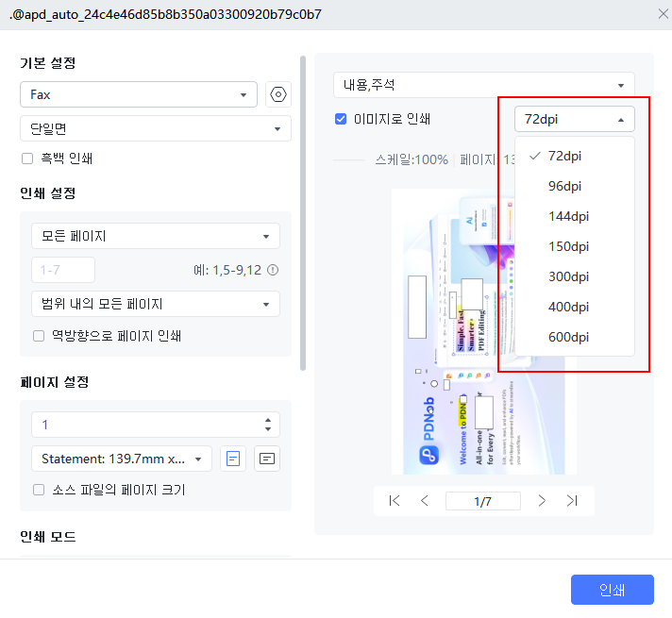This screenshot has width=672, height=618.
Task: Select 400dpi option
Action: [x=574, y=307]
